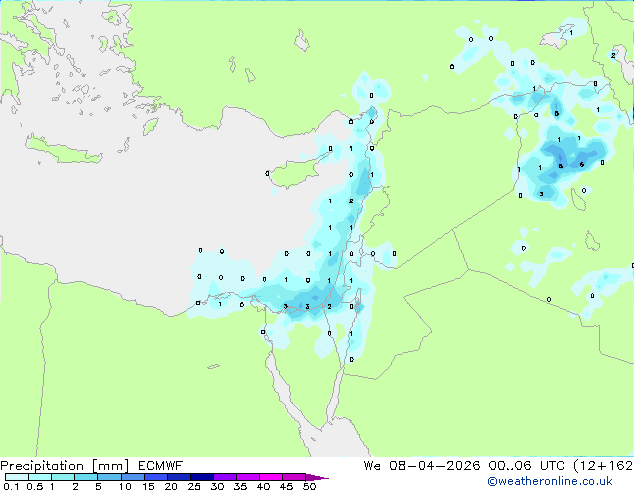The height and width of the screenshot is (490, 634).
Task: Click the legend swatch between 20 and 25
Action: point(178,477)
